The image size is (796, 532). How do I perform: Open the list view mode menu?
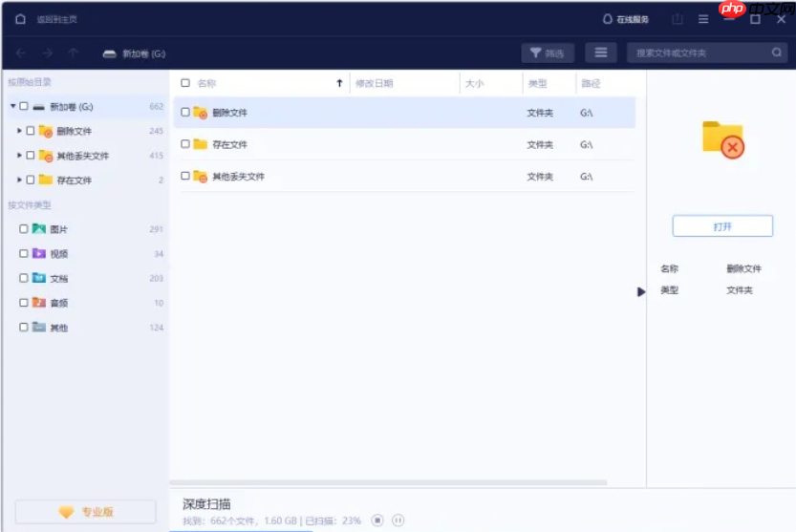pyautogui.click(x=601, y=53)
